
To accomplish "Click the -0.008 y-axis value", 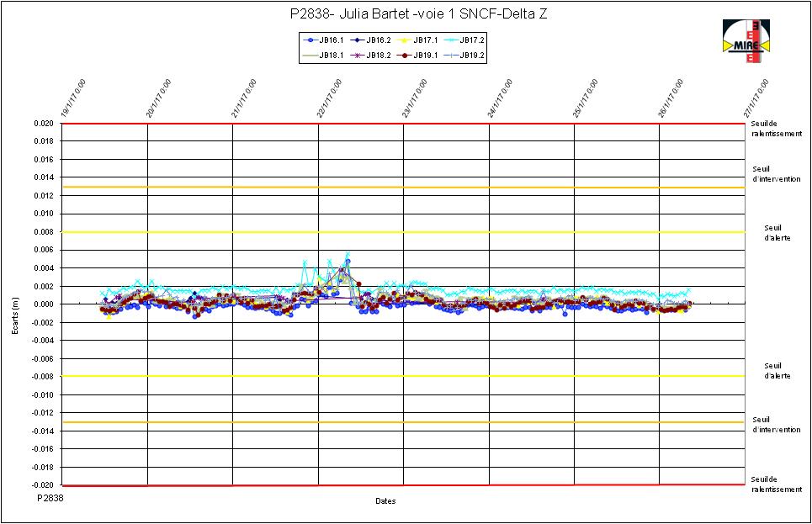I will tap(42, 377).
